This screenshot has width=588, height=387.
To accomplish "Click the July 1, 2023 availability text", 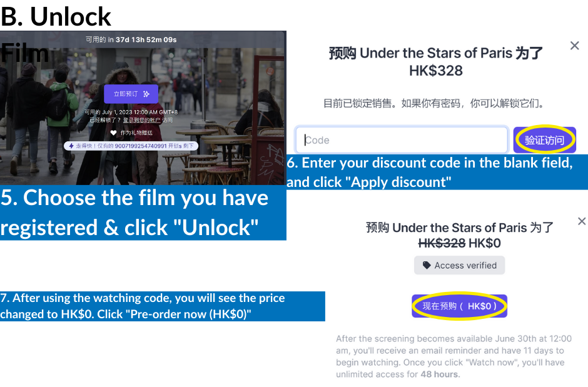I will point(131,112).
